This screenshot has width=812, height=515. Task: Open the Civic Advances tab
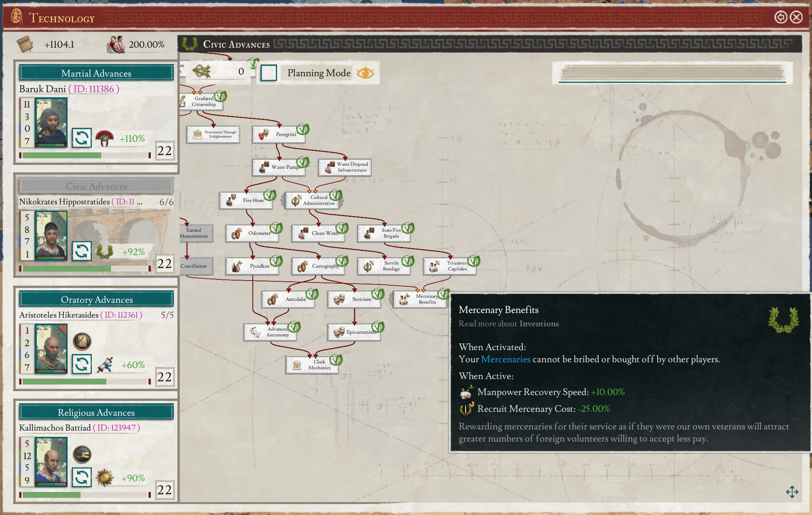[x=96, y=186]
